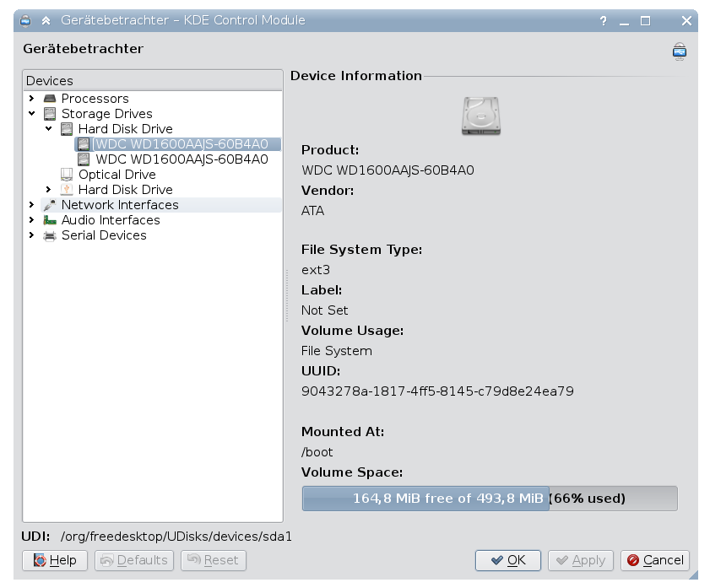Click the Volume Space usage bar
Screen dimensions: 710x588
pos(489,499)
